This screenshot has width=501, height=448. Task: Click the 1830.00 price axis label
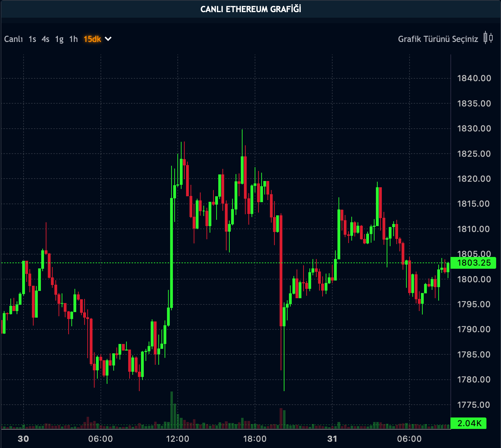pyautogui.click(x=474, y=129)
